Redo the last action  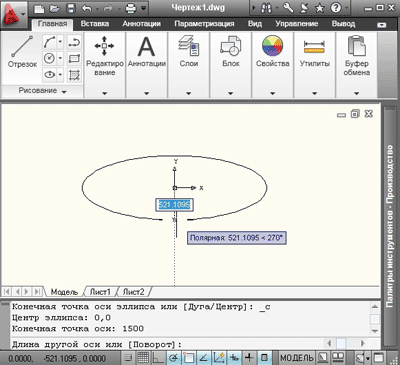click(108, 8)
